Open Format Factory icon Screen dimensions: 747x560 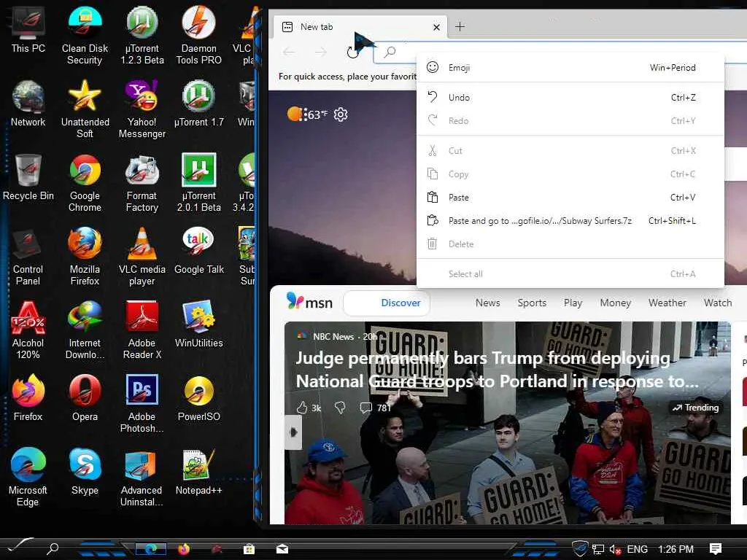(x=142, y=183)
